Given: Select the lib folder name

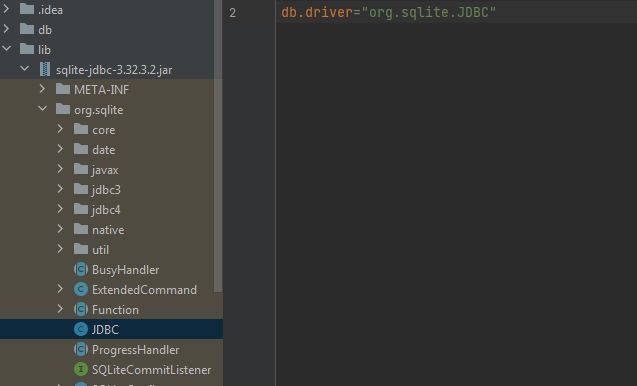Looking at the screenshot, I should coord(44,50).
